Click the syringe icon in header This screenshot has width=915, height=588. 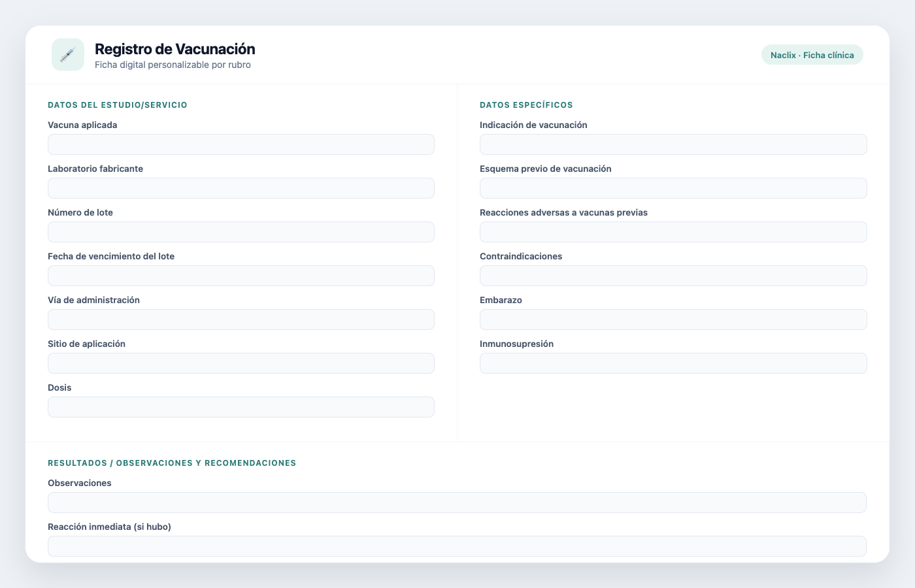pyautogui.click(x=68, y=55)
